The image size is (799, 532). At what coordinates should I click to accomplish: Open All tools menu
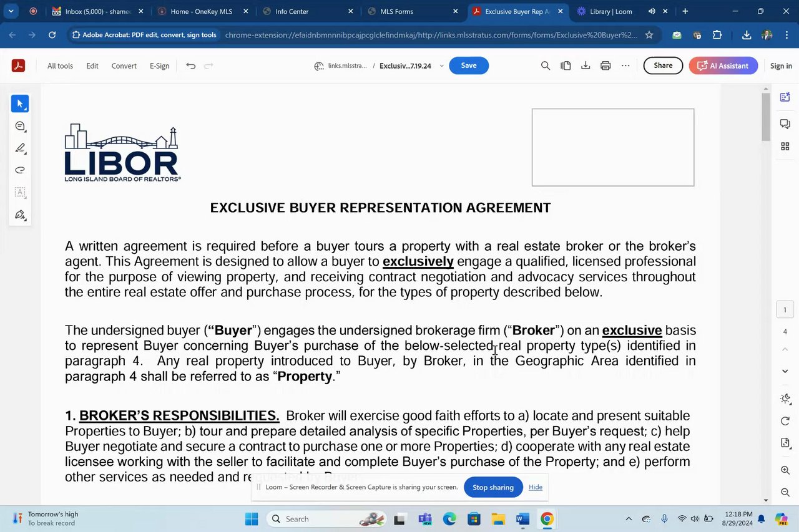tap(60, 65)
